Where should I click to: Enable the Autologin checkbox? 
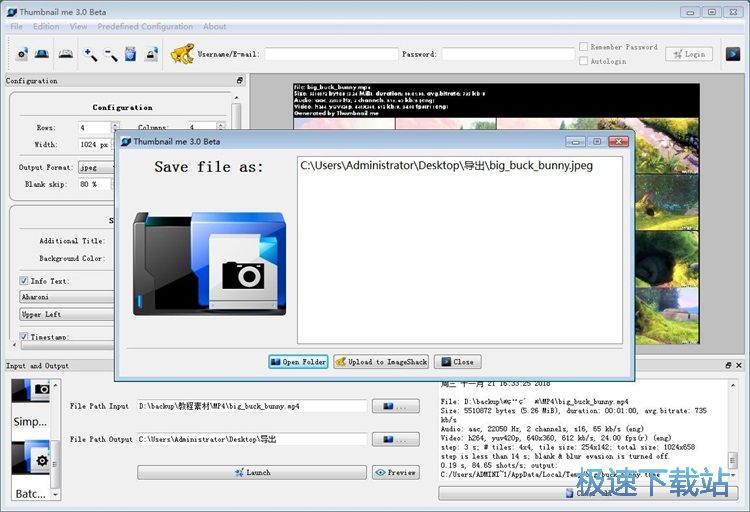tap(584, 61)
